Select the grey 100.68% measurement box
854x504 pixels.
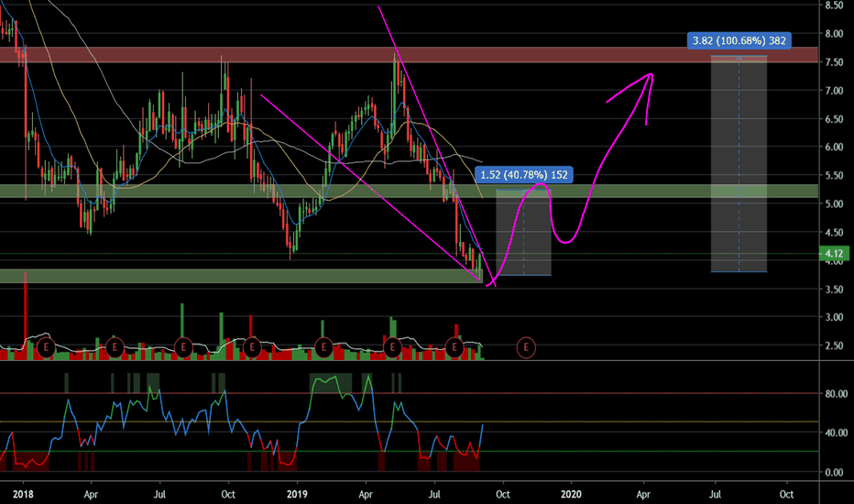pos(739,163)
